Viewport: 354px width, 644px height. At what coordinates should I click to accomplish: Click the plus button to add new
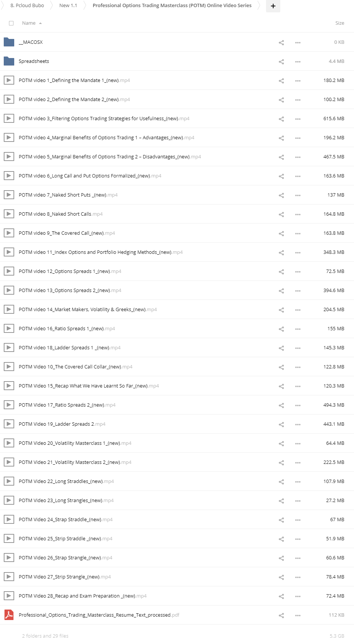273,6
